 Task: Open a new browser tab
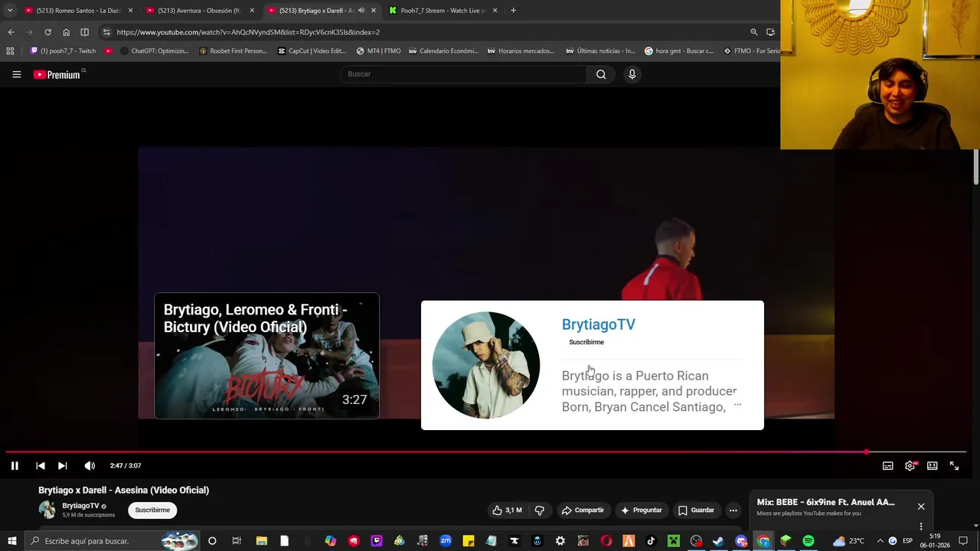(513, 11)
